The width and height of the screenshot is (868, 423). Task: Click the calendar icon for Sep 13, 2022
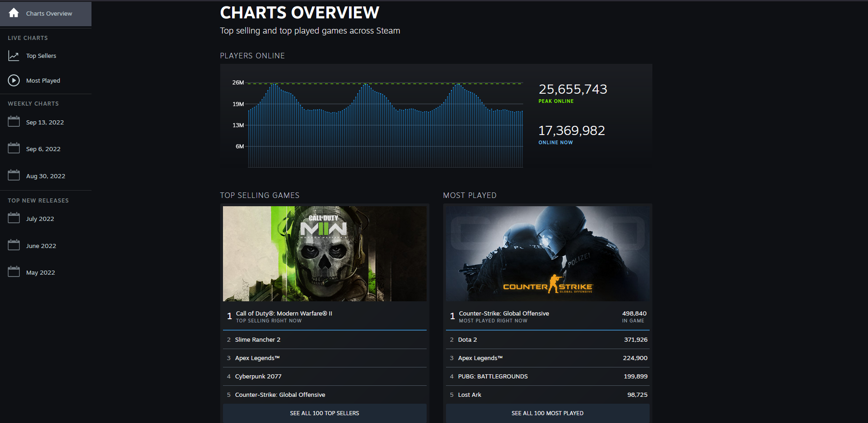[14, 122]
